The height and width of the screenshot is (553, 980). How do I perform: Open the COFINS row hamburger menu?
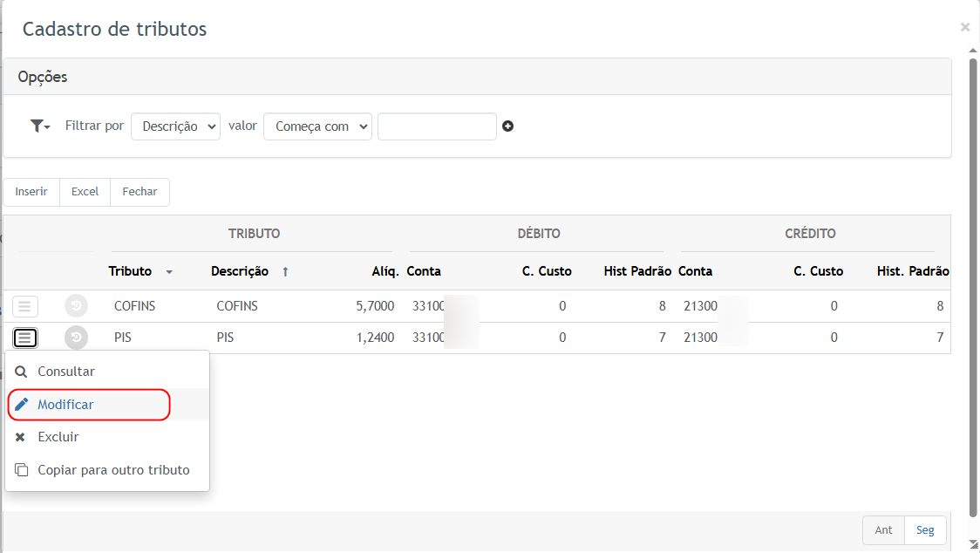(x=25, y=306)
